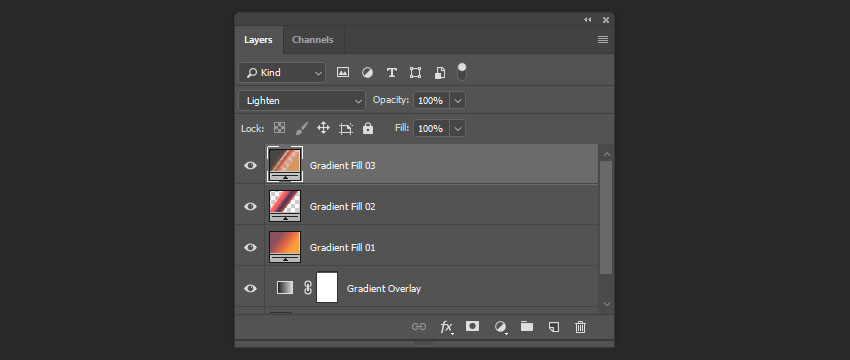Hide the Gradient Overlay layer
The height and width of the screenshot is (360, 850).
[250, 288]
